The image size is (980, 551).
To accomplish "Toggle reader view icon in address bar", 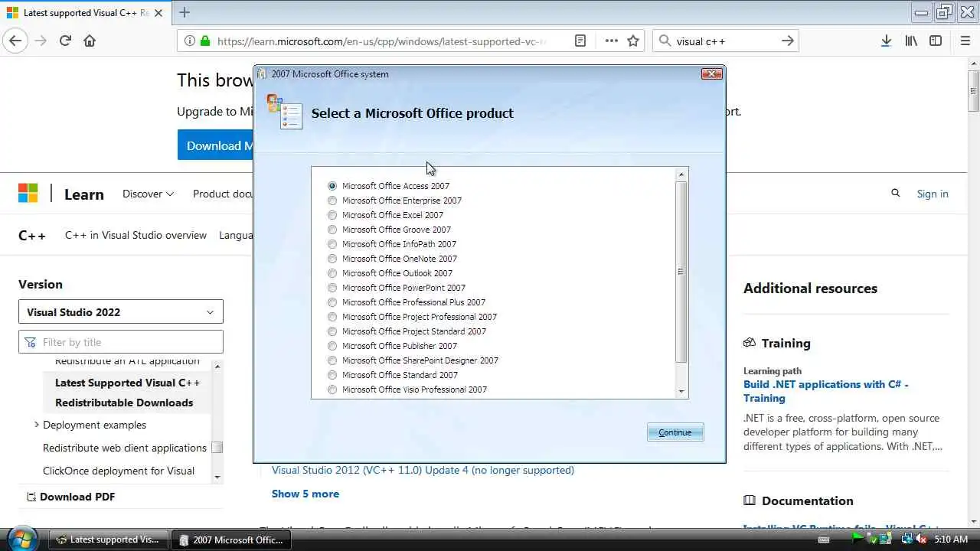I will click(x=580, y=41).
